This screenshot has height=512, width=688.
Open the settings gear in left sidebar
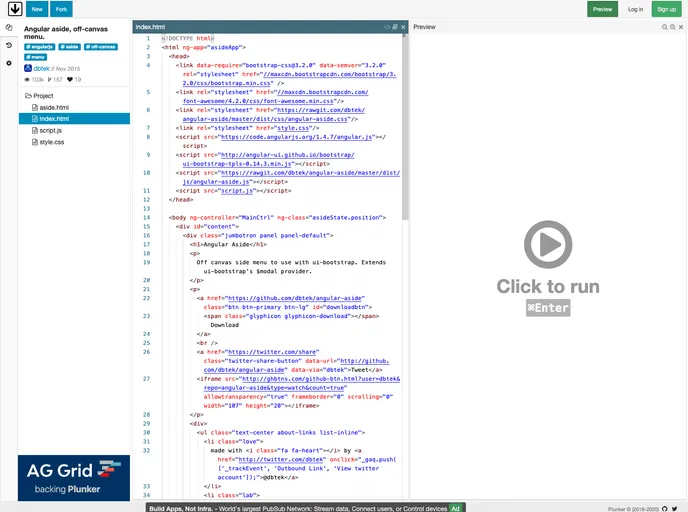pyautogui.click(x=9, y=63)
